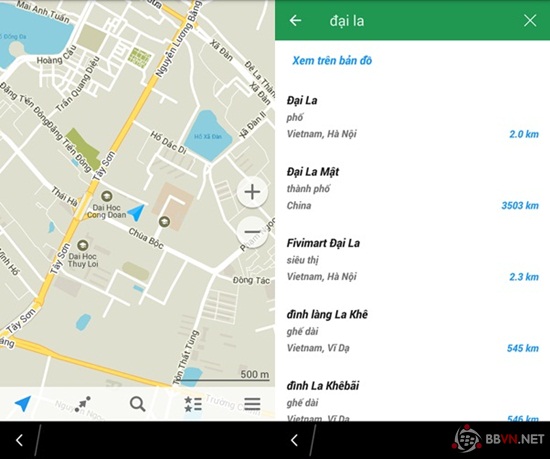This screenshot has width=550, height=459.
Task: Zoom in with the plus button
Action: click(252, 192)
